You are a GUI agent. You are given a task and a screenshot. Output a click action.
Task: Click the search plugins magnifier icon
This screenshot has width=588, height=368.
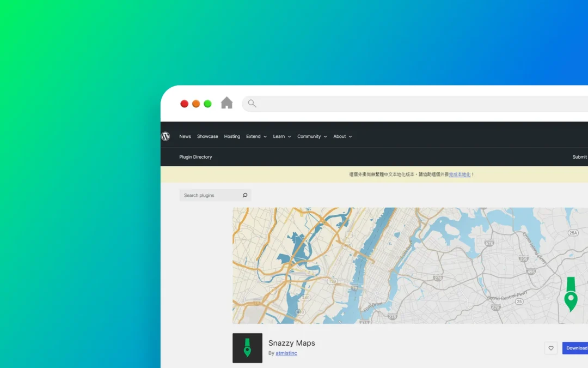(245, 195)
